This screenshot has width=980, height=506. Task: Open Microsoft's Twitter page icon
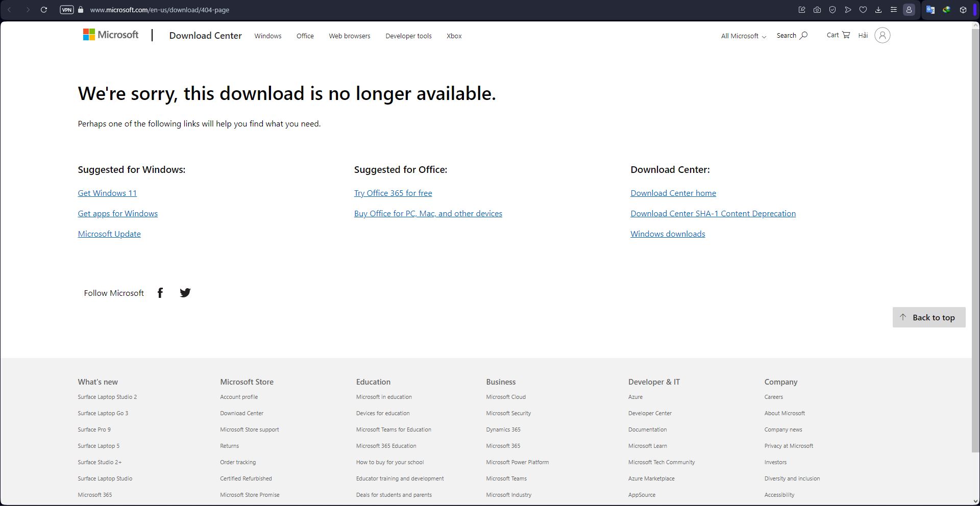(x=185, y=293)
